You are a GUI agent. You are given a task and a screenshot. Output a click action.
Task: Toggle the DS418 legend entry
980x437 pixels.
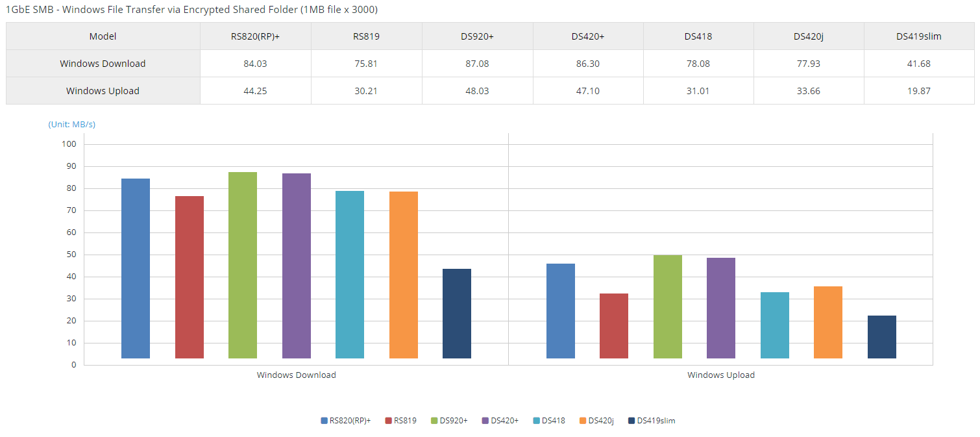click(549, 421)
